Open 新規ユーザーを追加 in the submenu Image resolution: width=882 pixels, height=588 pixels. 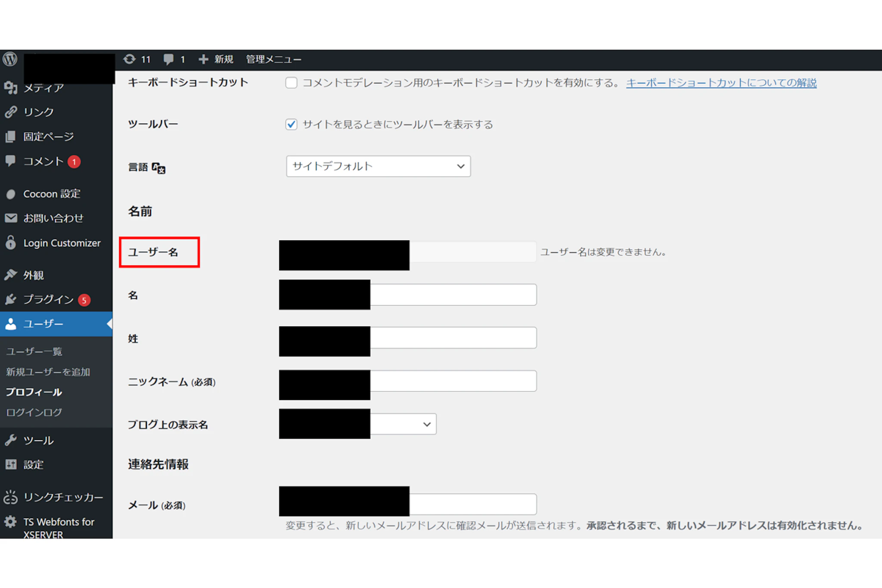48,372
